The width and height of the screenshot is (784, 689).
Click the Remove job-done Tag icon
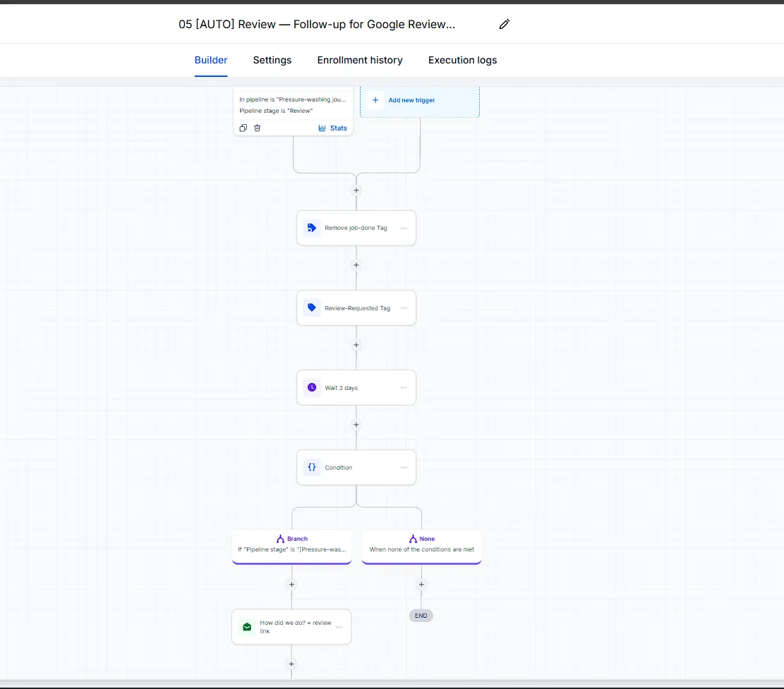tap(311, 228)
